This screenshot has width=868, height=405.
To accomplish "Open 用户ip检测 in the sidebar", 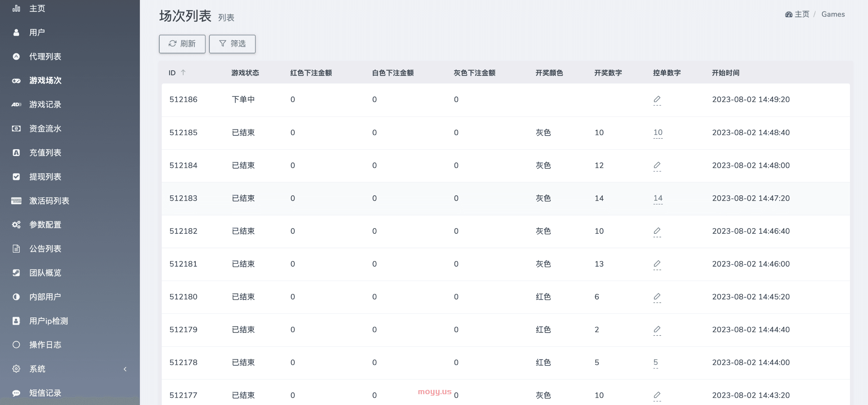I will 49,321.
